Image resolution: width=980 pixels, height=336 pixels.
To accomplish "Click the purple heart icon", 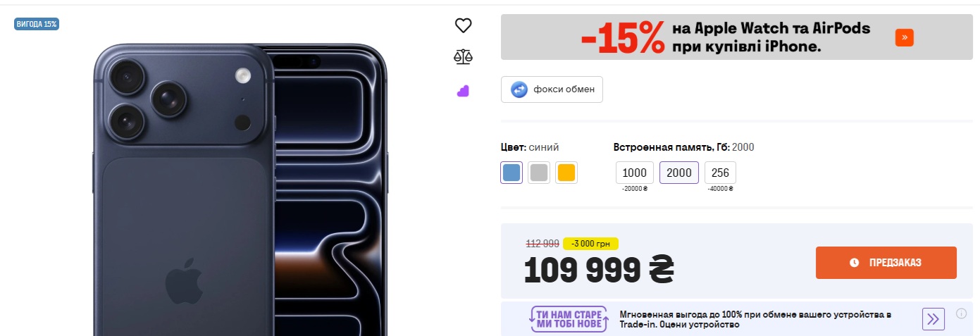I will coord(463,91).
